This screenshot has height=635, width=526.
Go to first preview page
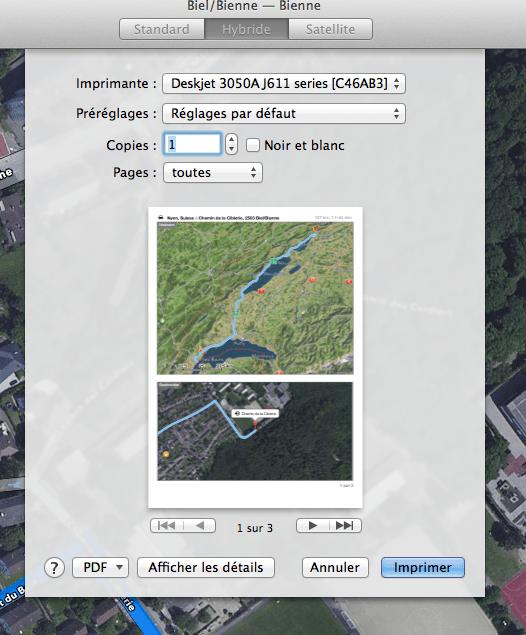click(166, 526)
